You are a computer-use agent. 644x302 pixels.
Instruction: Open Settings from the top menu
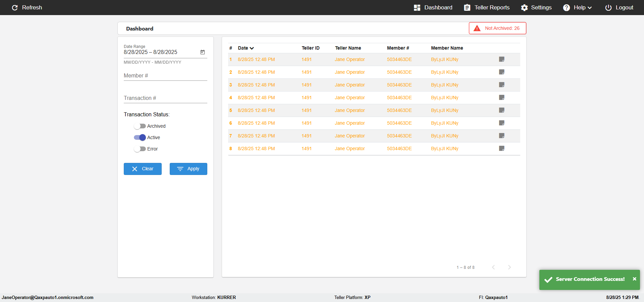[536, 7]
